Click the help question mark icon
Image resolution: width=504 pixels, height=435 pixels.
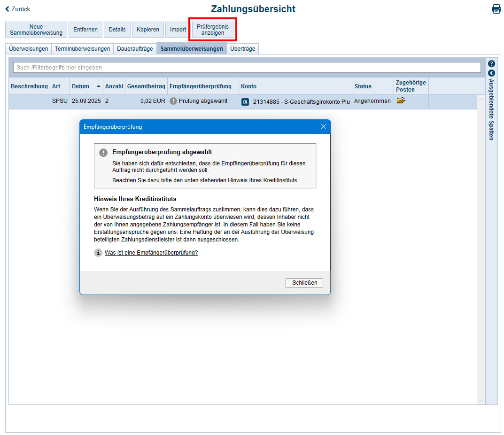click(x=491, y=63)
